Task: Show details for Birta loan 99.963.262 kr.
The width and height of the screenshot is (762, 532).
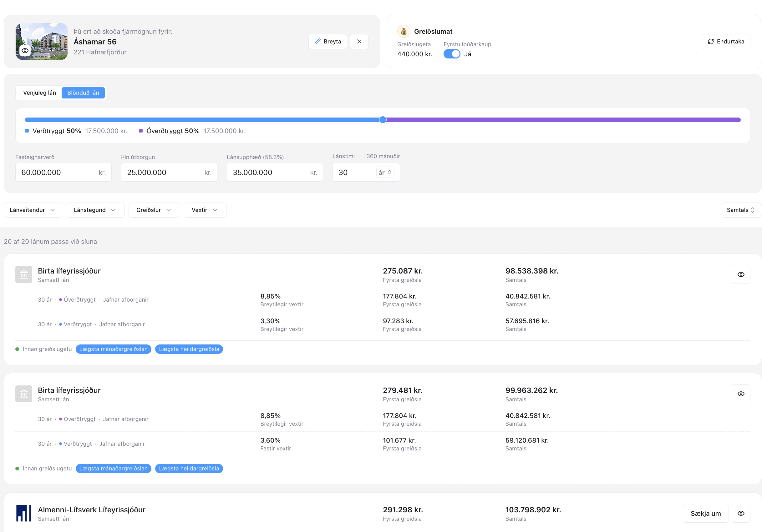Action: coord(741,394)
